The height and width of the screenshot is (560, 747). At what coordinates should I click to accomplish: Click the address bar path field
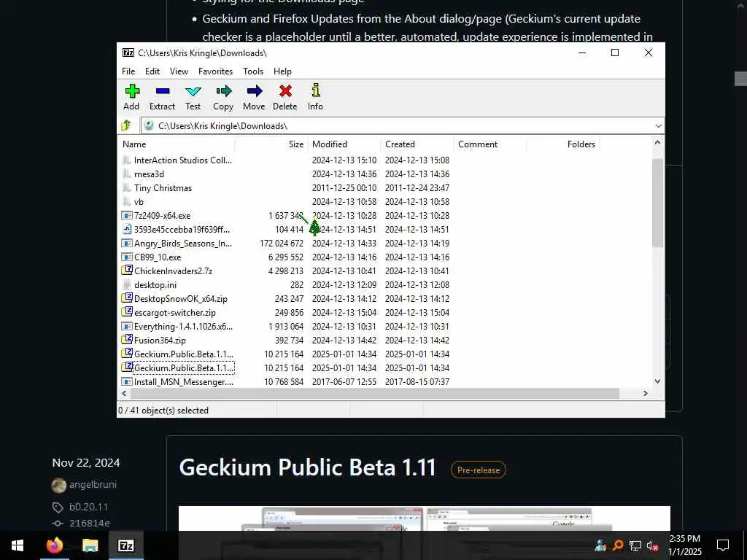(398, 125)
